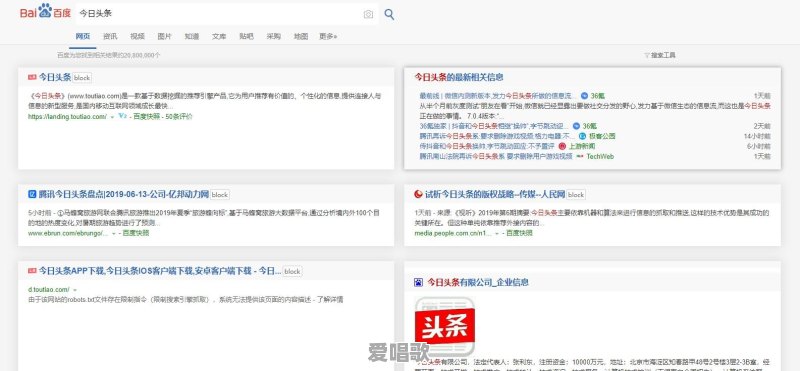Click TechWeb source icon
This screenshot has height=371, width=800.
pyautogui.click(x=580, y=157)
